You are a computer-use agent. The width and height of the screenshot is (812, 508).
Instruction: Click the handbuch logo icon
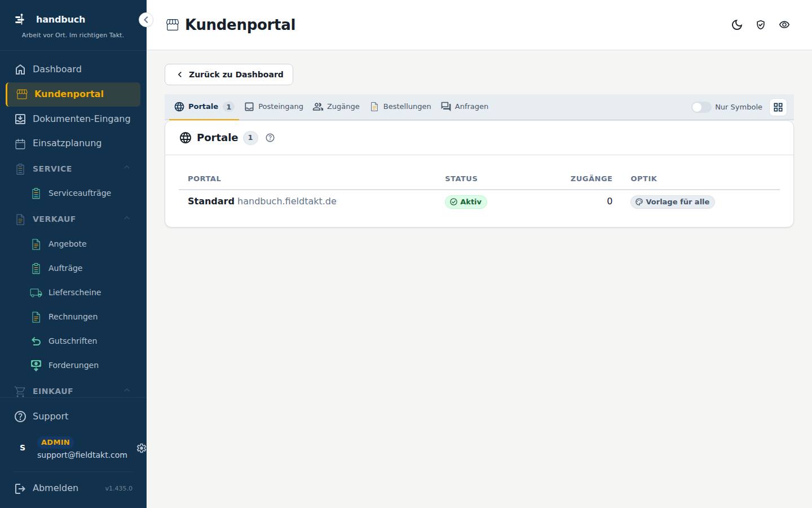pyautogui.click(x=20, y=19)
